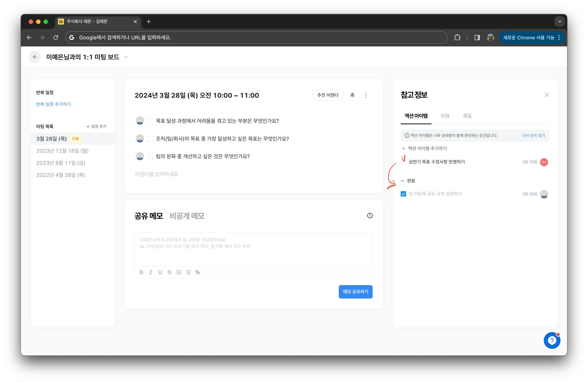
Task: Open a new browser tab with plus
Action: 148,22
